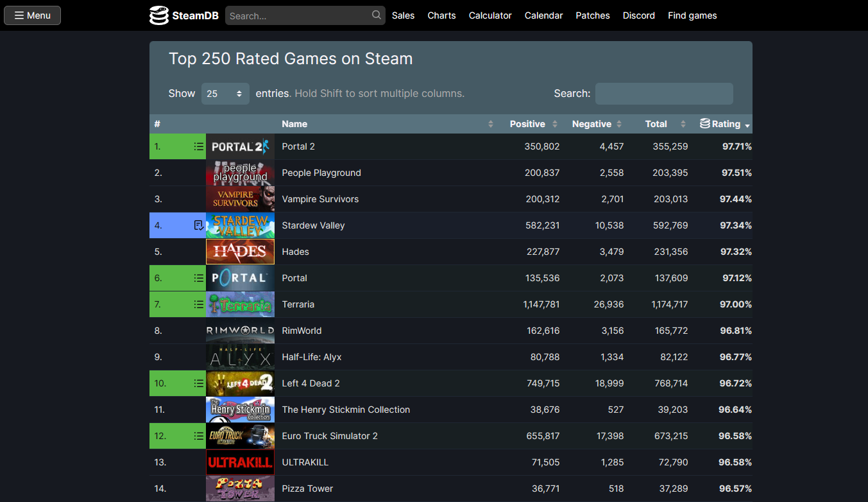
Task: Click Portal 2's 97.71% rating
Action: [736, 146]
